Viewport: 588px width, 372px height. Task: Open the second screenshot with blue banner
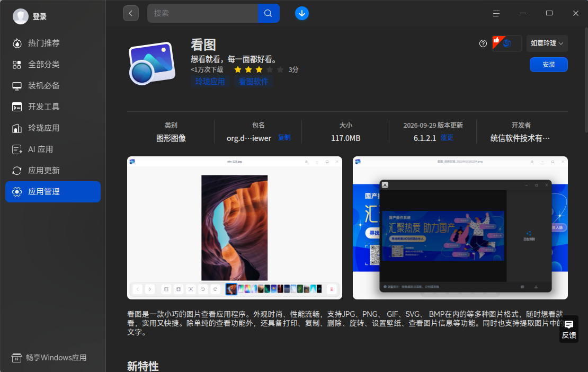(x=460, y=228)
